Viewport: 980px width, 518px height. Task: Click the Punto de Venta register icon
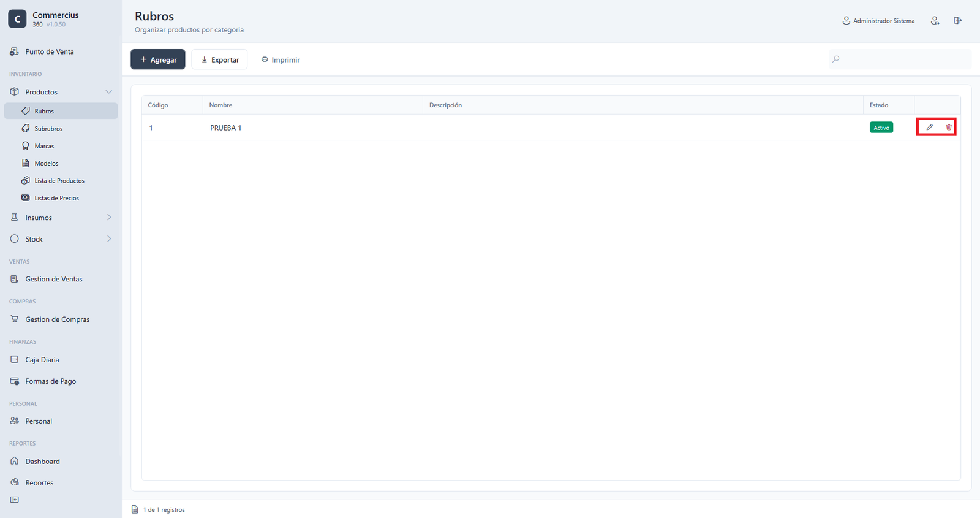pos(14,51)
